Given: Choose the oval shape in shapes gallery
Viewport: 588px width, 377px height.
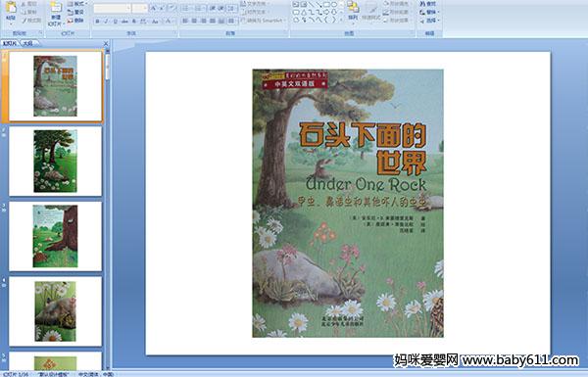Looking at the screenshot, I should [335, 5].
